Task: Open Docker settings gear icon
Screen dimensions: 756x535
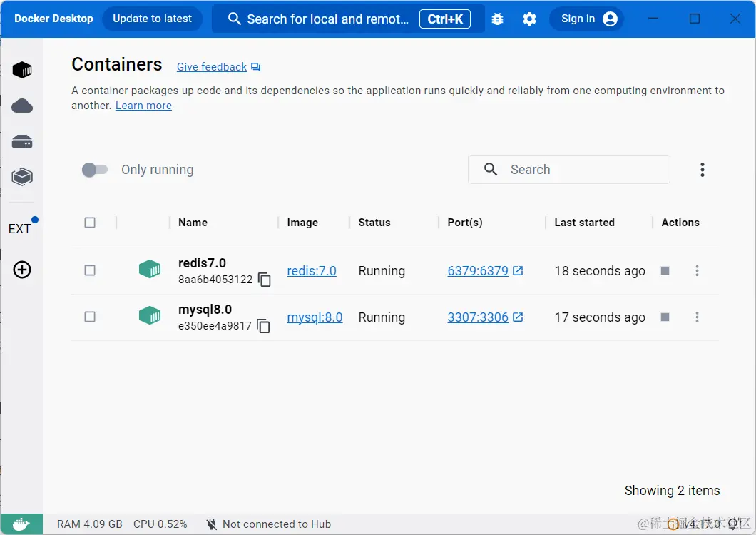Action: 529,19
